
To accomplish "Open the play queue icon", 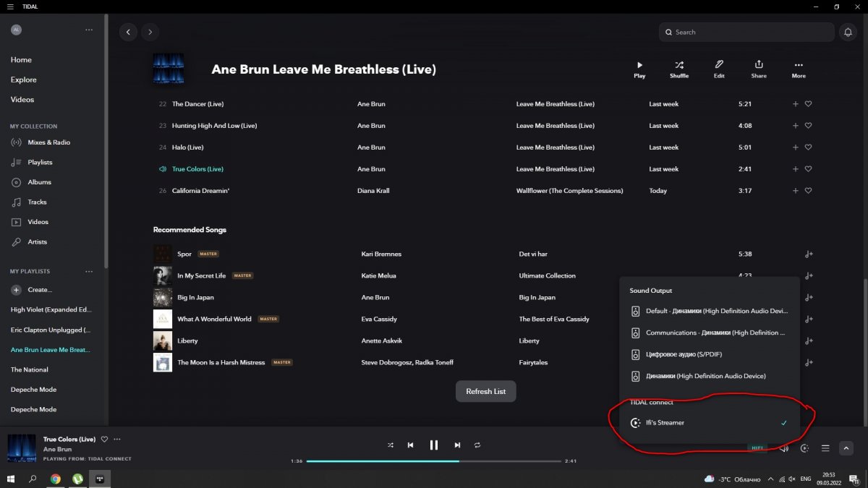I will [x=825, y=448].
